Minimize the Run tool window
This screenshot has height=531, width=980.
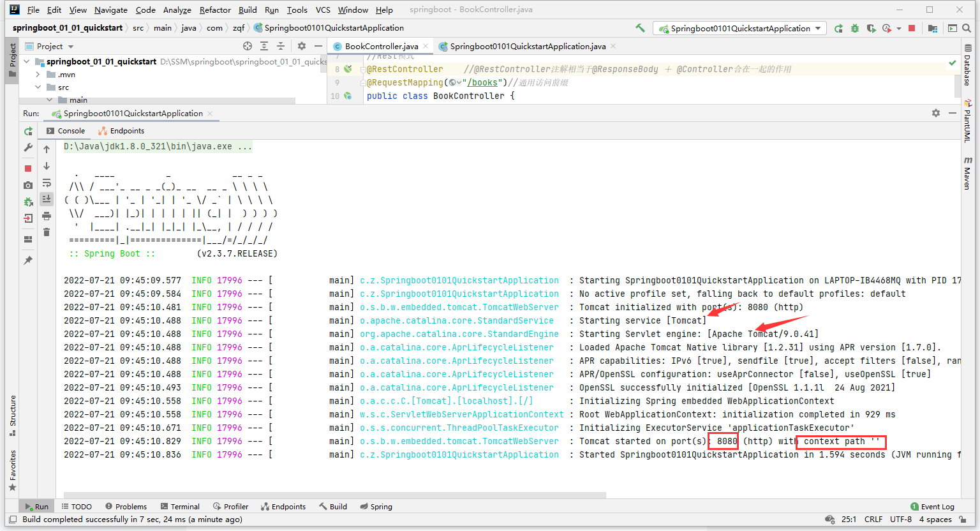coord(953,113)
